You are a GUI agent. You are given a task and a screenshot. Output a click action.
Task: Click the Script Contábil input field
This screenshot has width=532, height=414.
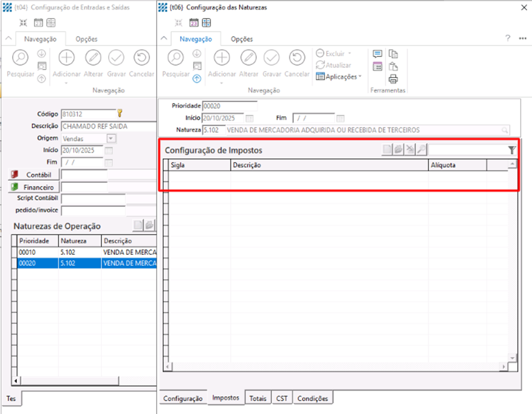93,198
